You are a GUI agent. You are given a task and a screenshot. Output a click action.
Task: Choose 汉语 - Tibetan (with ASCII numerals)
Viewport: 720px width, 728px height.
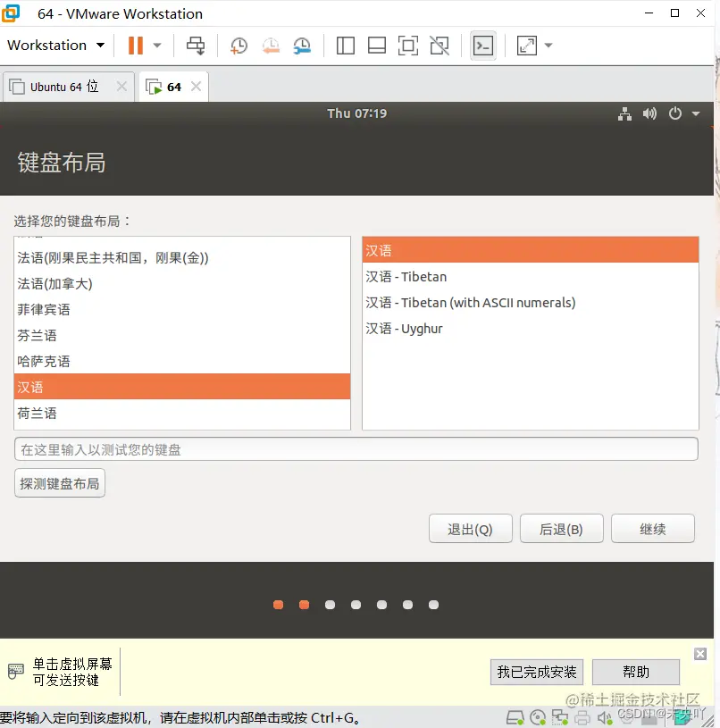pos(530,303)
